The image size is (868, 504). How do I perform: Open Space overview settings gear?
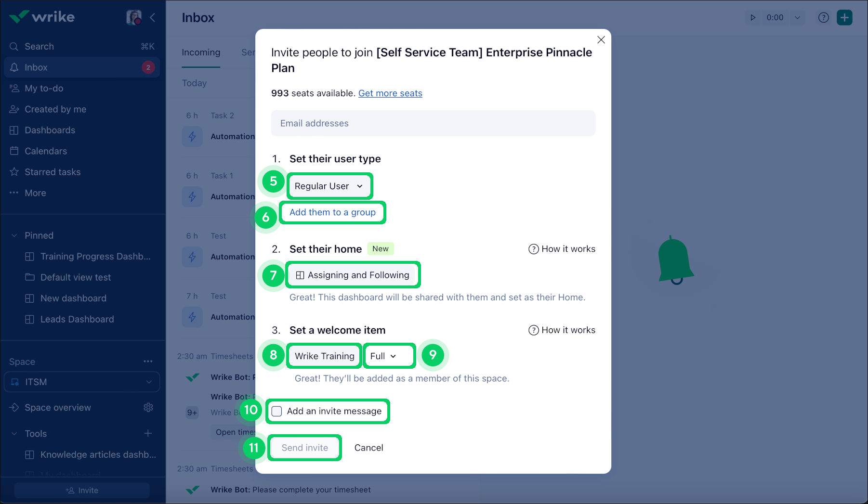tap(148, 408)
